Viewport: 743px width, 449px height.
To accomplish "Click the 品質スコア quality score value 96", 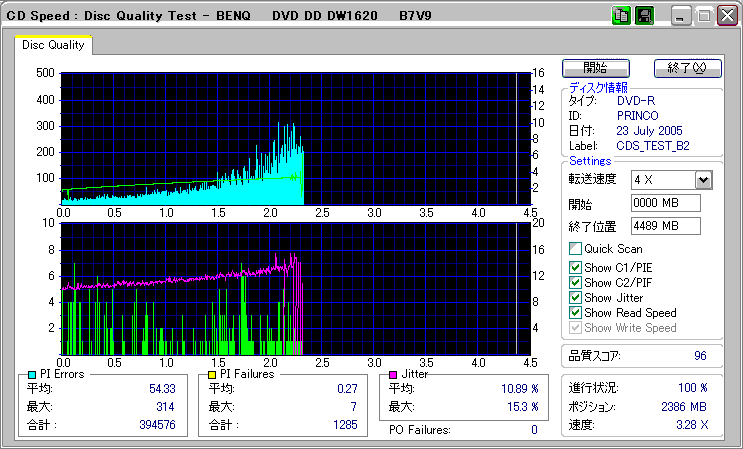I will [700, 356].
